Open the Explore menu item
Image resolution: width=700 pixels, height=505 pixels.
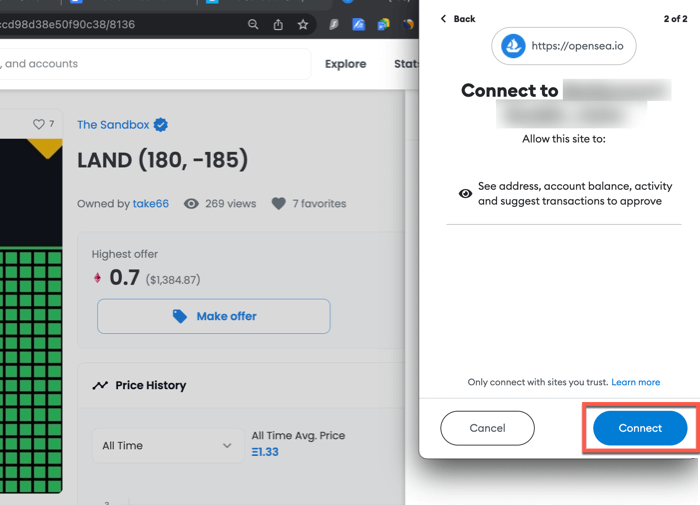[346, 64]
